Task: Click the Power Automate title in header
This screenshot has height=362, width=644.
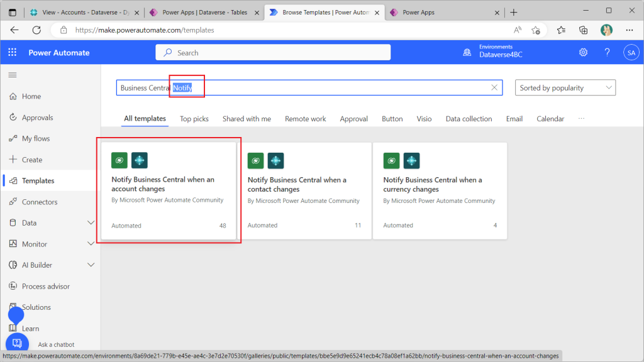Action: pos(58,53)
